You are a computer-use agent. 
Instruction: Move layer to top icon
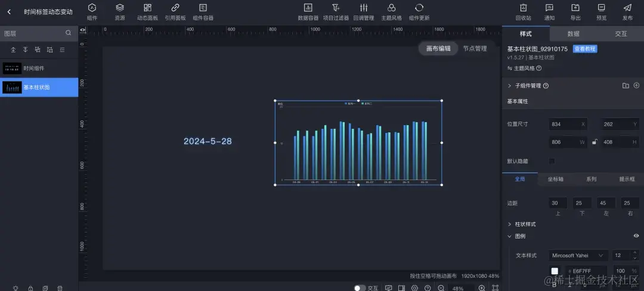click(13, 49)
